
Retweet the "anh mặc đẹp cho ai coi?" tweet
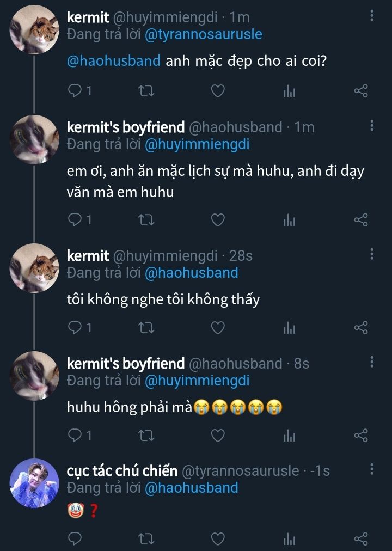coord(146,91)
